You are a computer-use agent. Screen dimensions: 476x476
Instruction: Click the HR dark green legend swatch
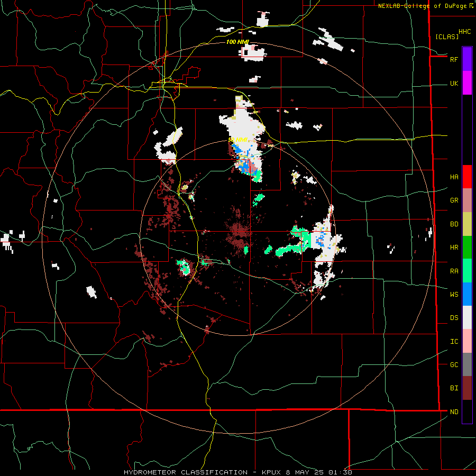[467, 247]
